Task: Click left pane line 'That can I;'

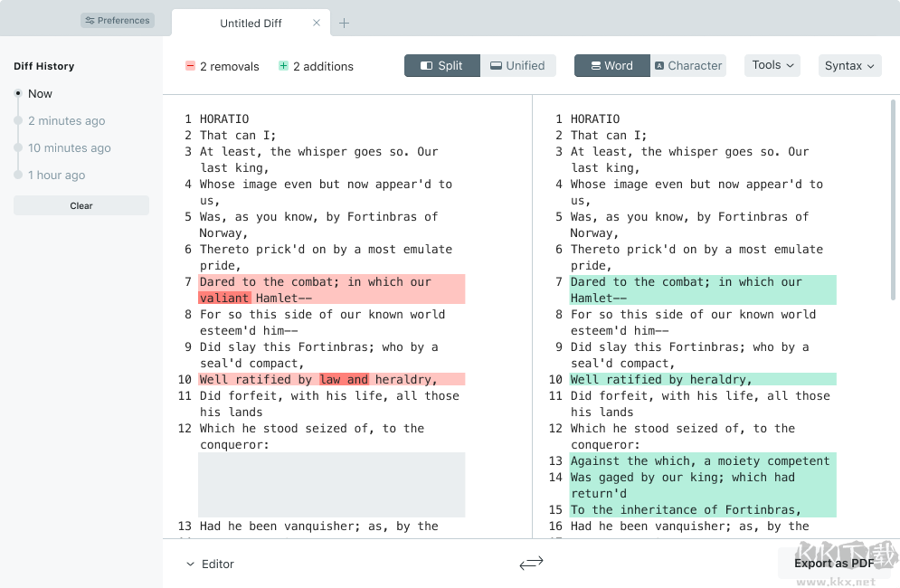Action: [x=238, y=136]
